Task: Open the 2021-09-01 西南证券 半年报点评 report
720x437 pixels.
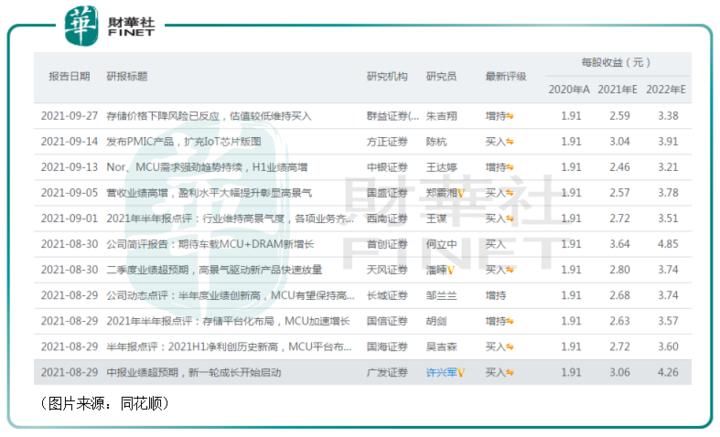Action: 231,218
